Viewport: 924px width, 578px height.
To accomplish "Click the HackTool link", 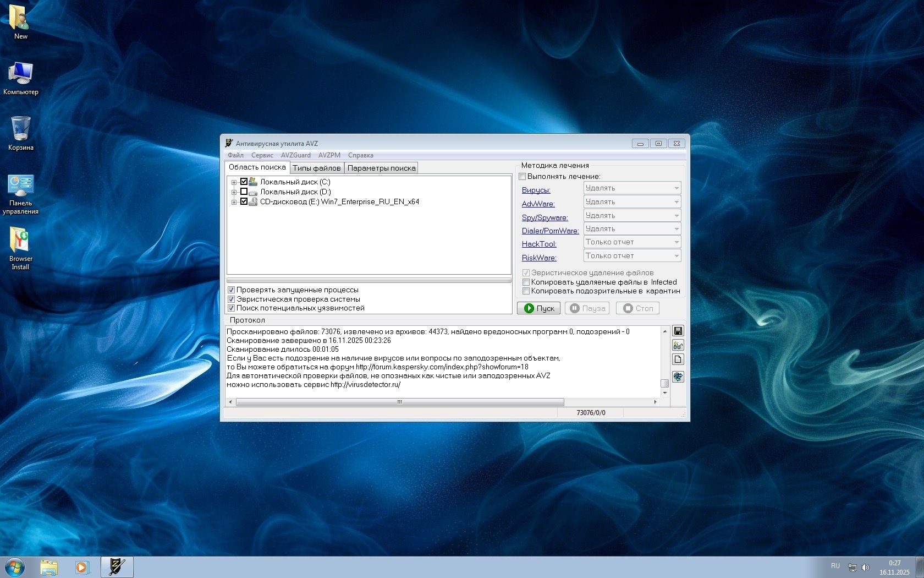I will pos(539,244).
